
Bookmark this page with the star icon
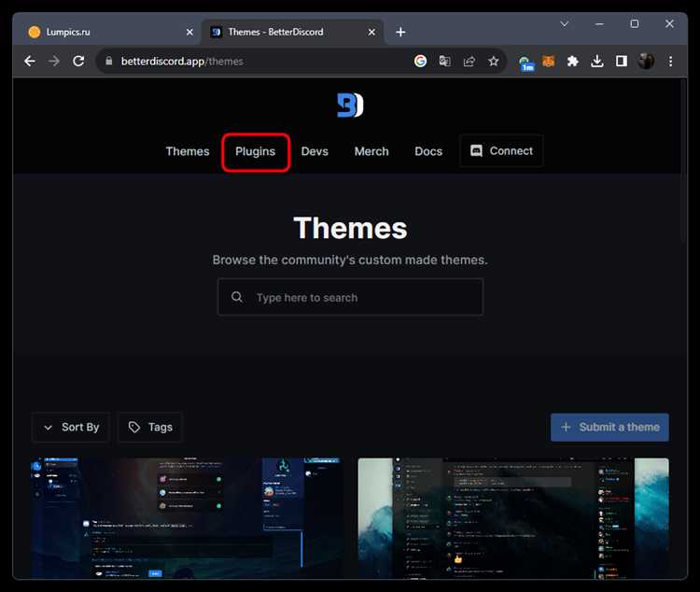pos(493,61)
